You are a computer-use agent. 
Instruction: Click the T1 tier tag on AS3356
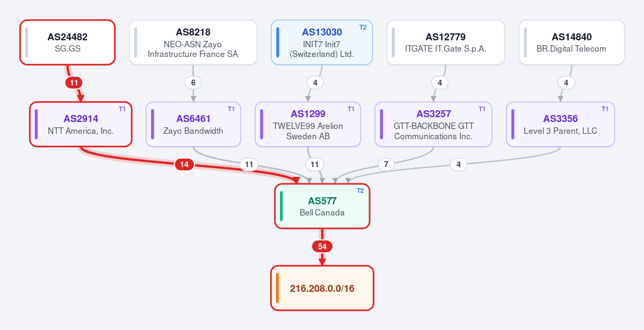click(605, 109)
